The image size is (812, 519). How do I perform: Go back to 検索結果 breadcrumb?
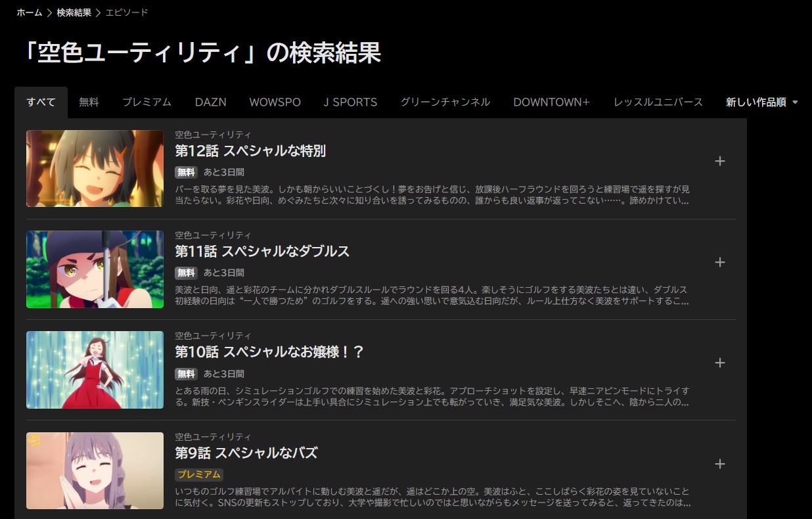(74, 12)
